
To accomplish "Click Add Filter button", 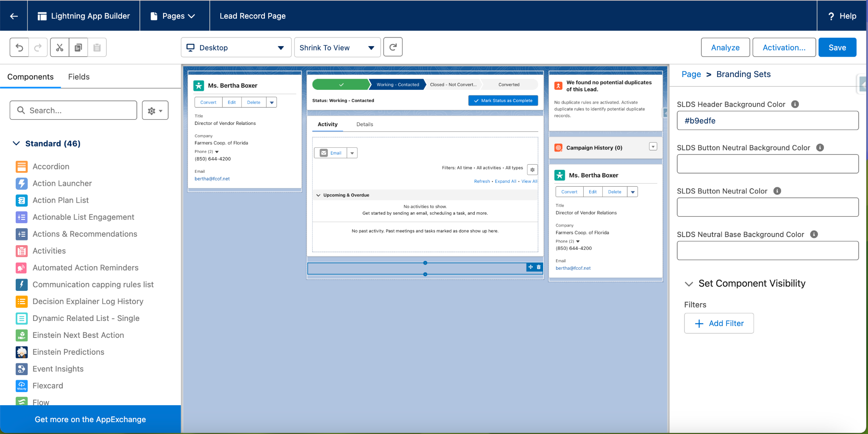I will (x=719, y=323).
